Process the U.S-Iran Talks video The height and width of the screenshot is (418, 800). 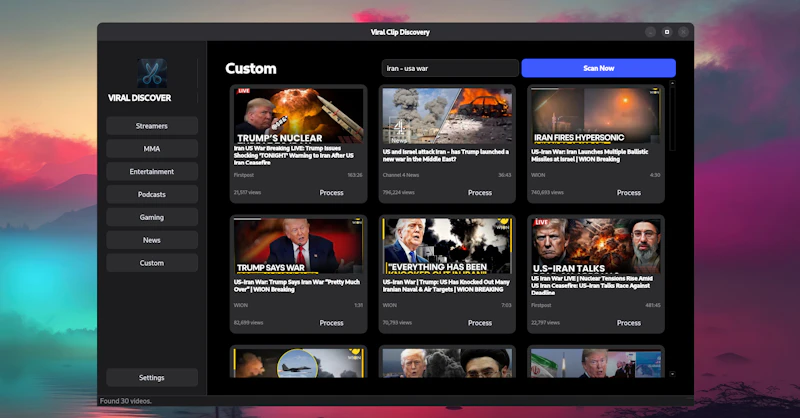tap(629, 323)
